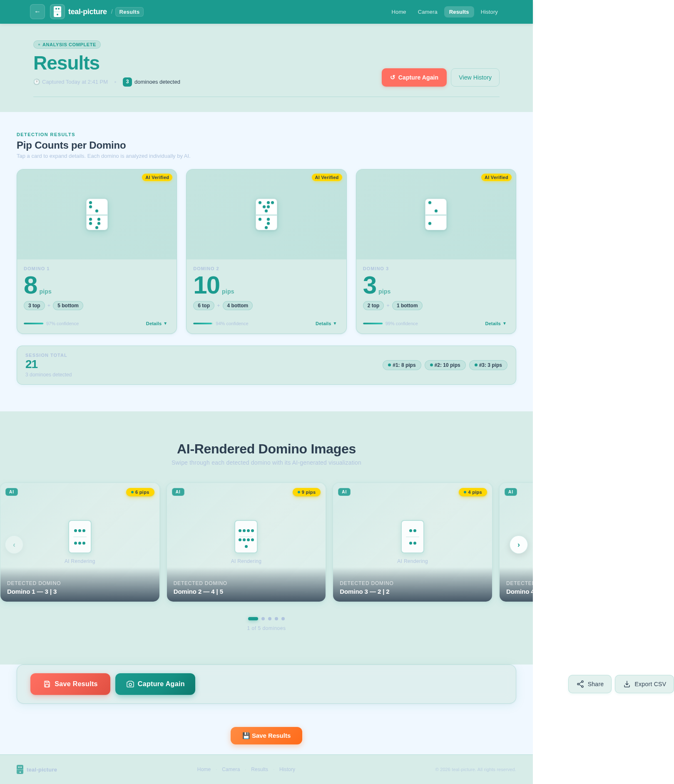Image resolution: width=674 pixels, height=784 pixels.
Task: Select the active first carousel pagination dot
Action: coord(253,619)
